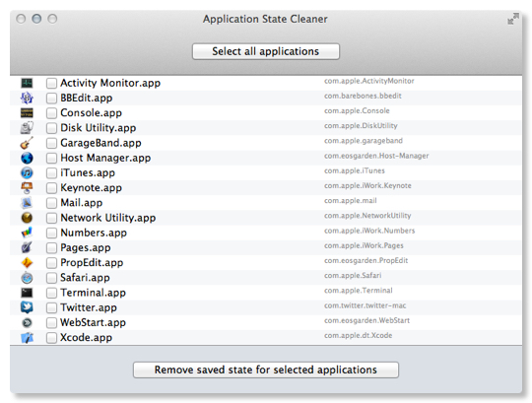Image resolution: width=532 pixels, height=403 pixels.
Task: Click the BBEdit app icon
Action: (x=27, y=98)
